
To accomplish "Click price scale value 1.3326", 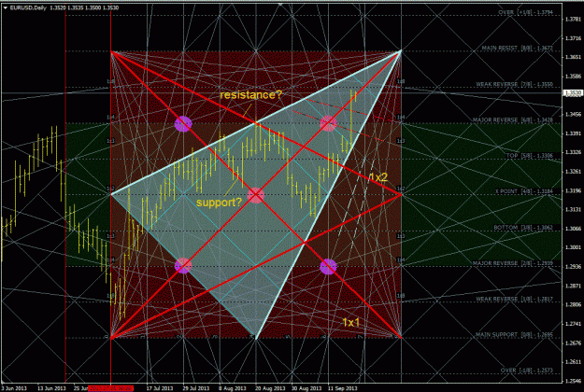I will tap(573, 152).
